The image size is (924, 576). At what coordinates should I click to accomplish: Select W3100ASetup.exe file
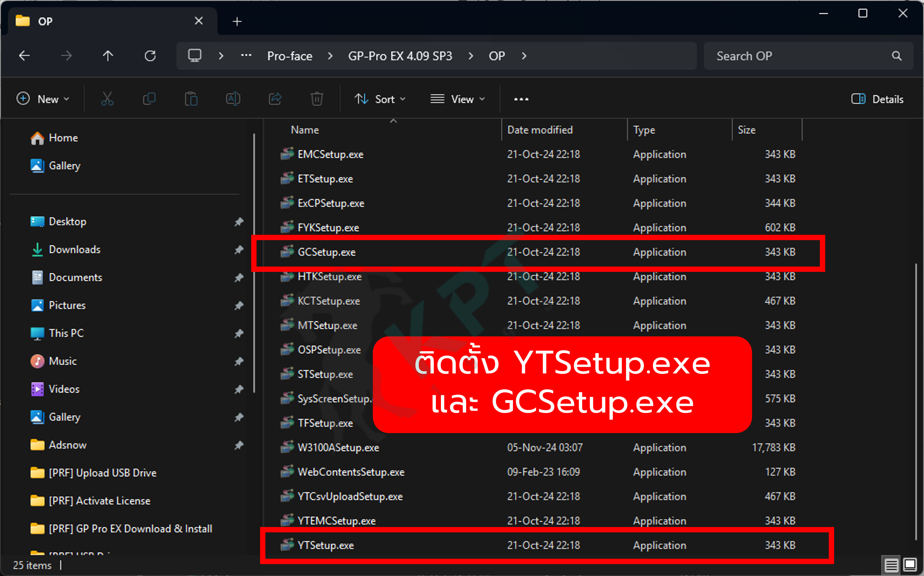tap(538, 448)
